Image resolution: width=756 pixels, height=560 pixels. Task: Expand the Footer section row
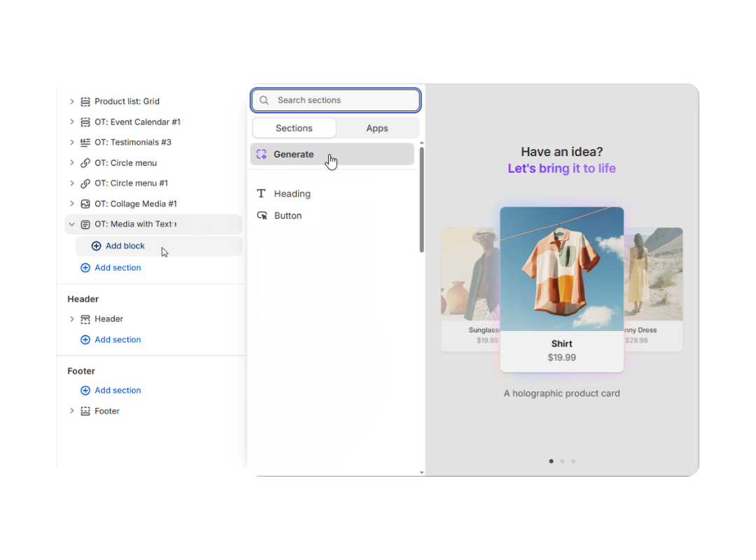click(x=72, y=411)
